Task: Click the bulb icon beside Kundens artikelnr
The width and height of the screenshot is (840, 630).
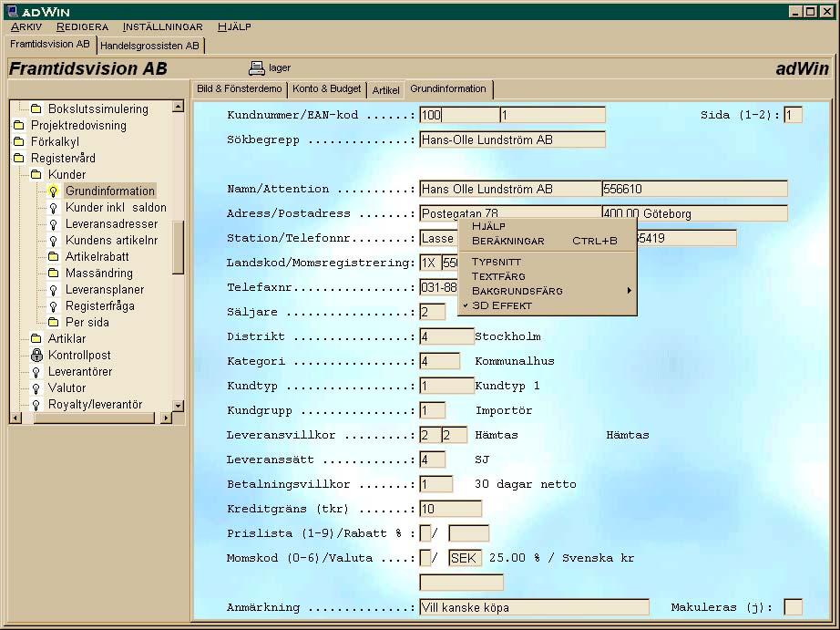Action: [x=53, y=240]
